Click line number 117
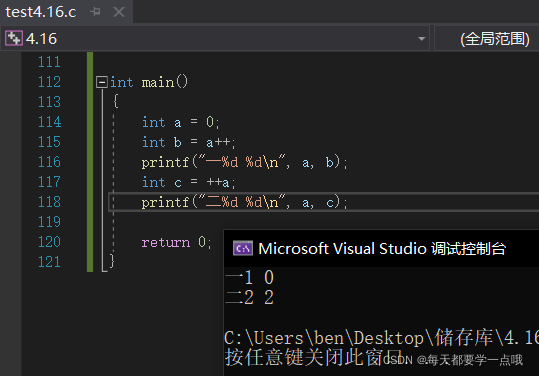 pos(50,182)
